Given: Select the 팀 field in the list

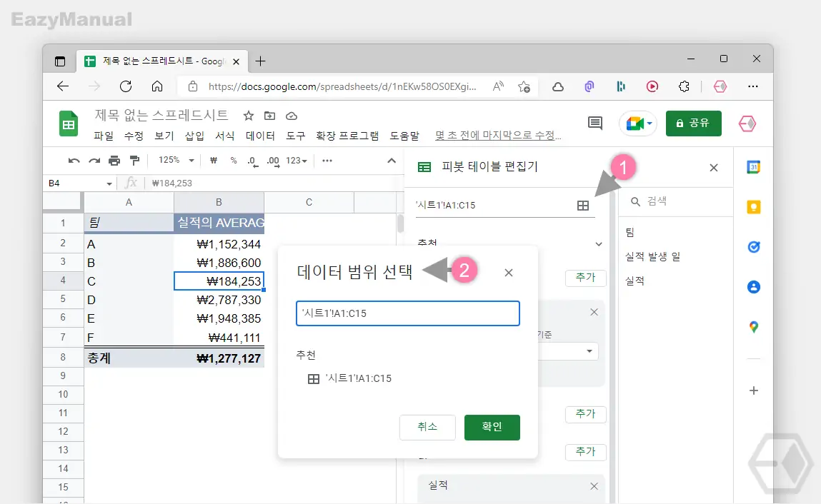Looking at the screenshot, I should click(x=630, y=233).
